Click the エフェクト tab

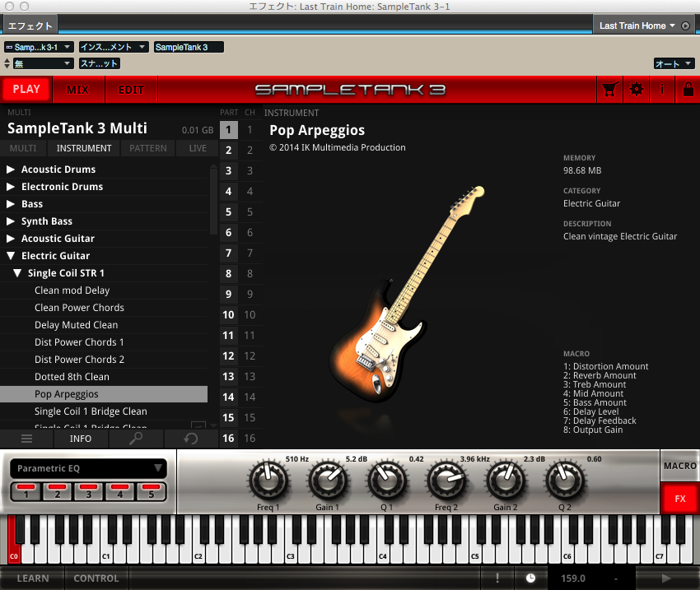30,26
